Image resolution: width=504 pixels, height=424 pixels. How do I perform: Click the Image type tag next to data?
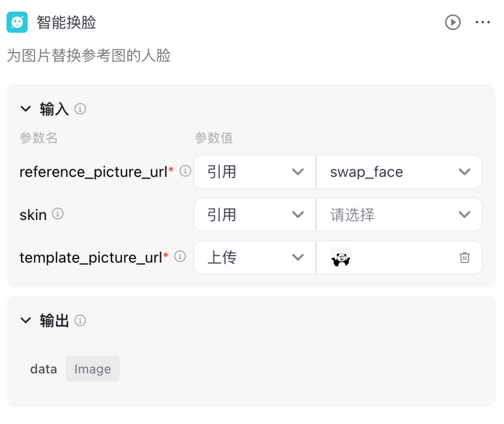(x=92, y=368)
